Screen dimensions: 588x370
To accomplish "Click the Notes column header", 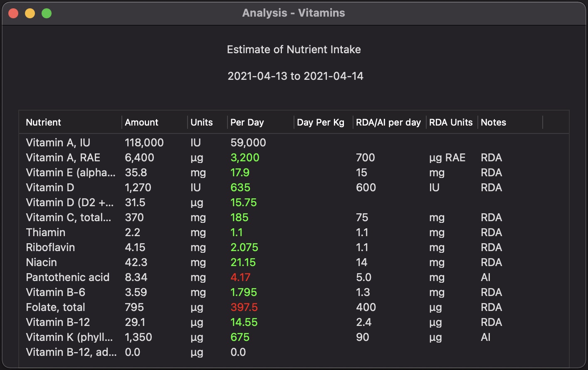I will pyautogui.click(x=493, y=122).
